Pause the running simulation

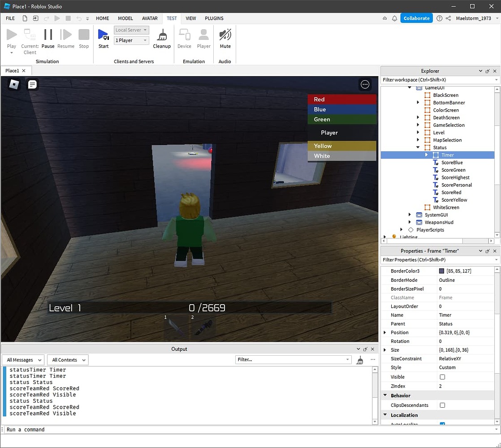click(48, 38)
